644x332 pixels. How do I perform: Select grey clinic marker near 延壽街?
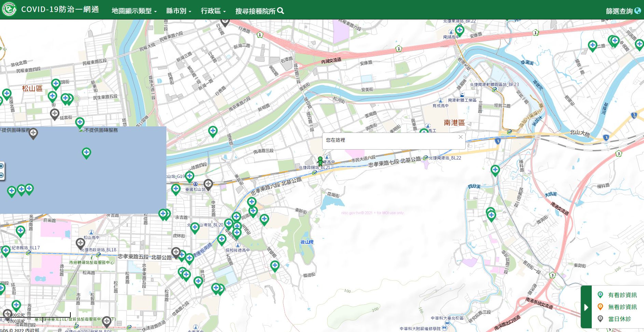point(54,114)
